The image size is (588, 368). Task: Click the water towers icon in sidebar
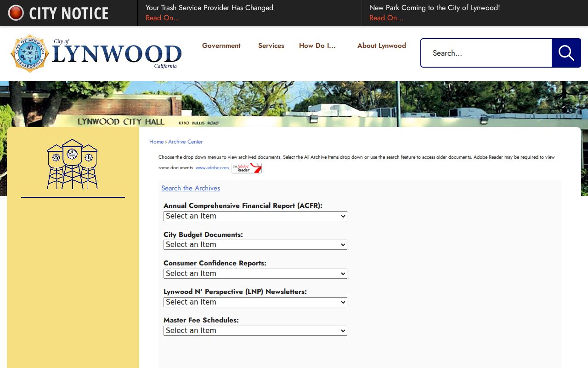click(73, 164)
